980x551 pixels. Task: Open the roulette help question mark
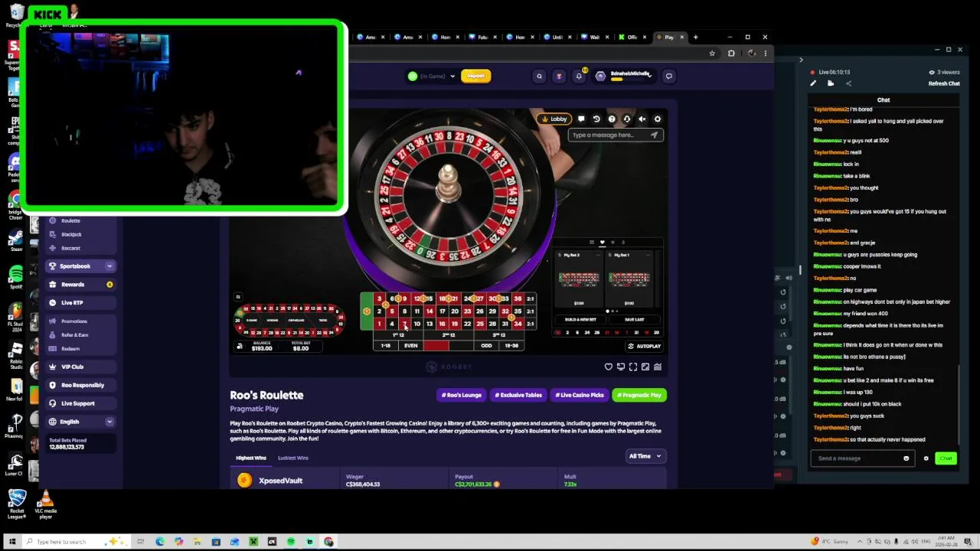(612, 119)
